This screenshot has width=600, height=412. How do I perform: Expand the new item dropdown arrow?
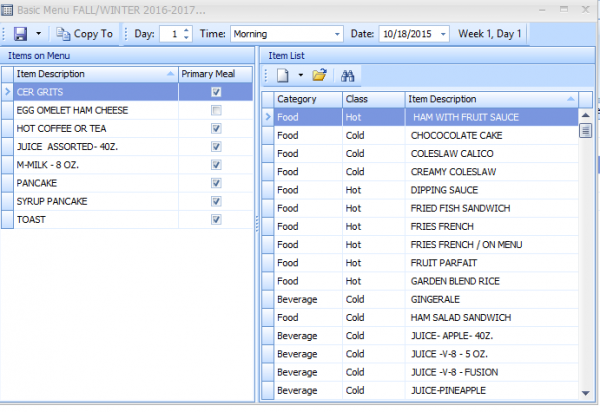[299, 75]
